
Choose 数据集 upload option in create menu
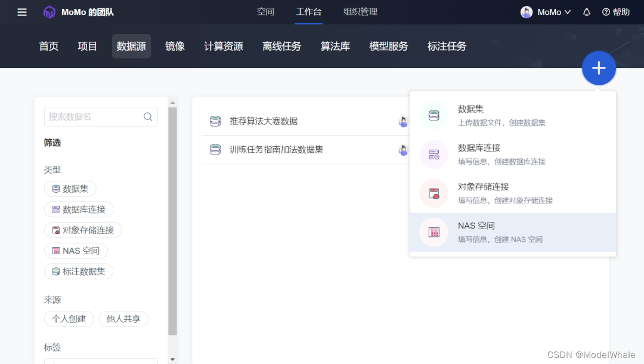(513, 115)
